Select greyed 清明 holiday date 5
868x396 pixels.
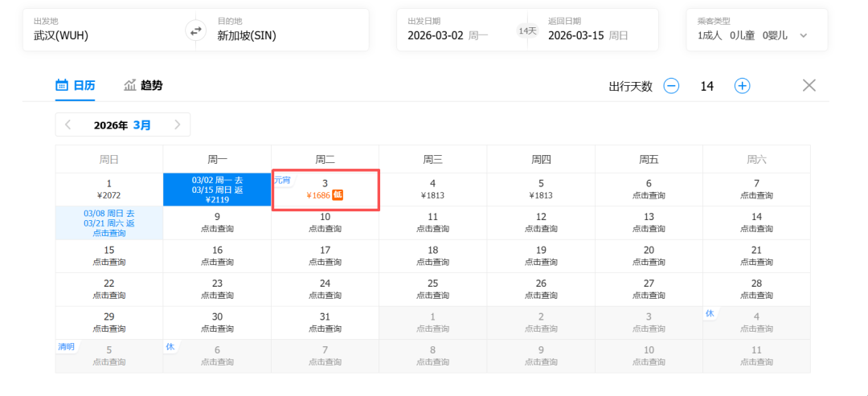109,356
